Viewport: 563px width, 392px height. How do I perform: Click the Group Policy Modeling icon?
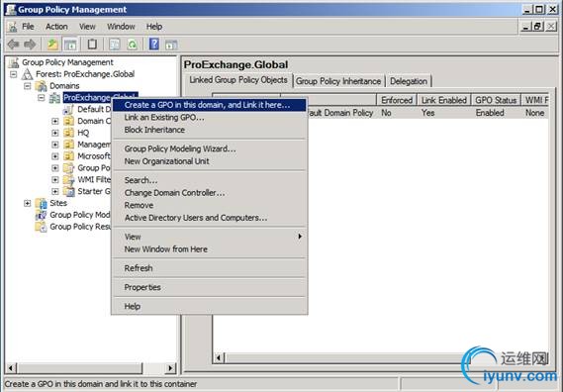(x=42, y=215)
